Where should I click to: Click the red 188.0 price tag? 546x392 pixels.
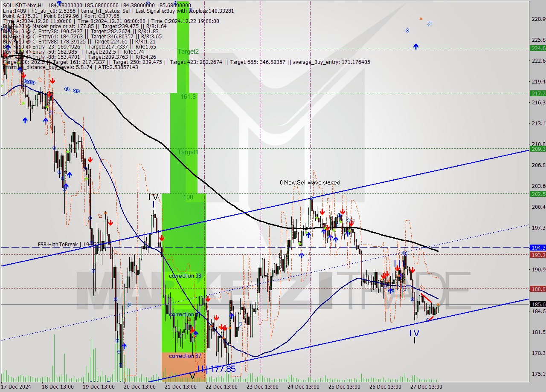(x=537, y=289)
